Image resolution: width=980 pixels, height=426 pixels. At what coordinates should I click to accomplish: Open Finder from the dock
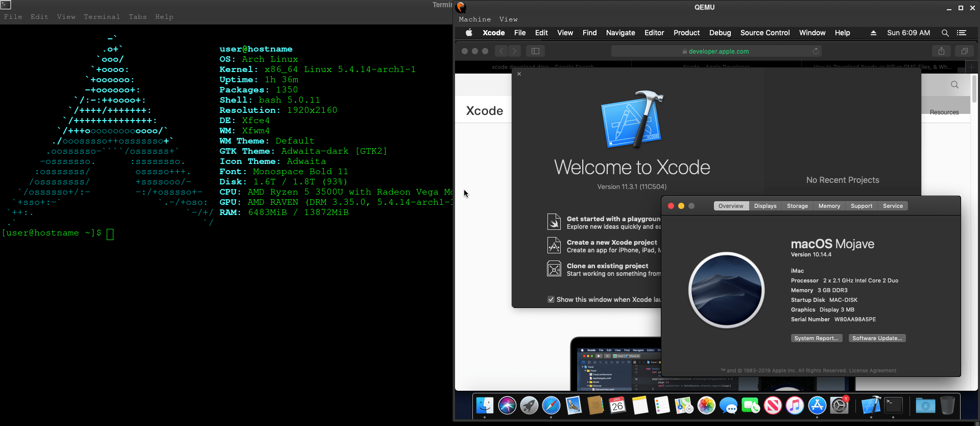485,406
